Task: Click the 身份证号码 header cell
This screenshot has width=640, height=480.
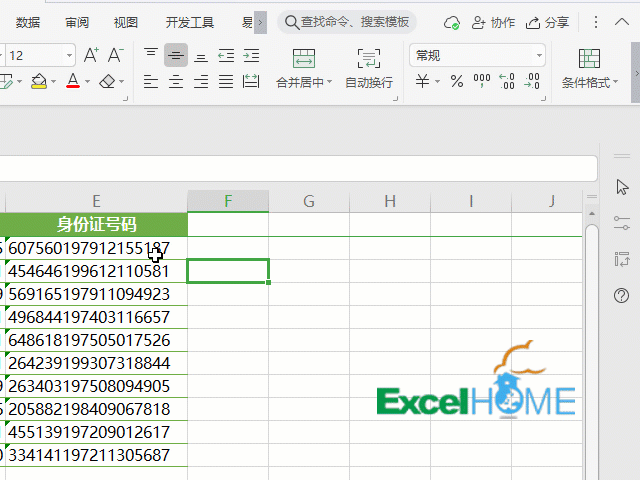Action: (96, 224)
